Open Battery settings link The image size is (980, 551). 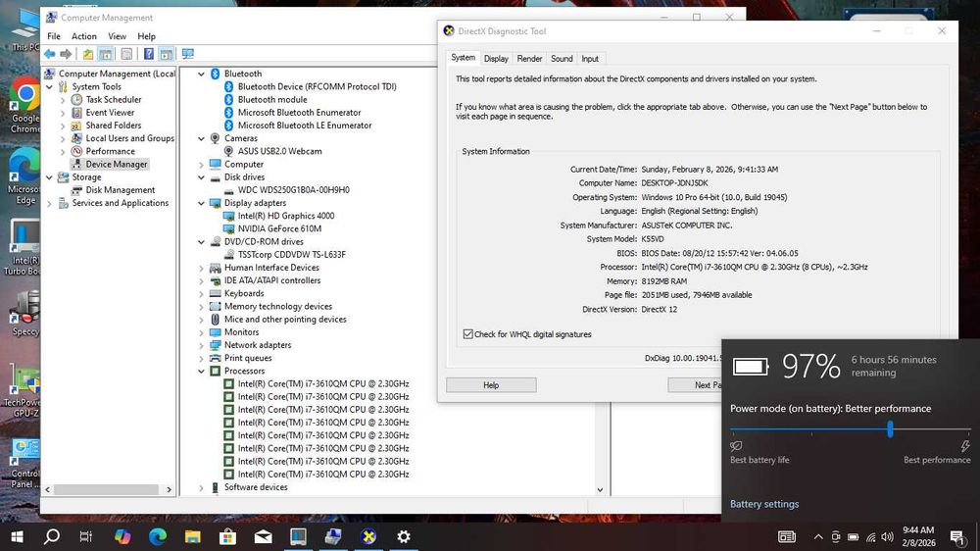(764, 504)
